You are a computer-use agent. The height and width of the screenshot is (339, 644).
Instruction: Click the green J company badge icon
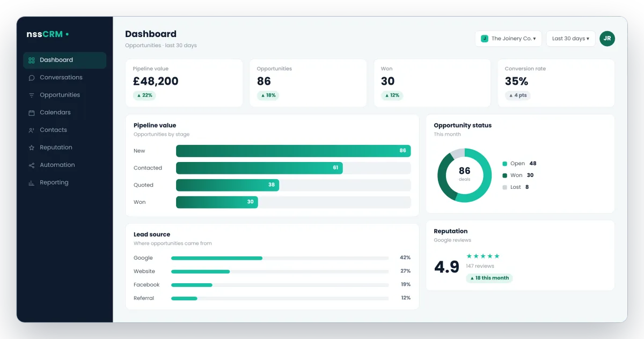coord(484,39)
